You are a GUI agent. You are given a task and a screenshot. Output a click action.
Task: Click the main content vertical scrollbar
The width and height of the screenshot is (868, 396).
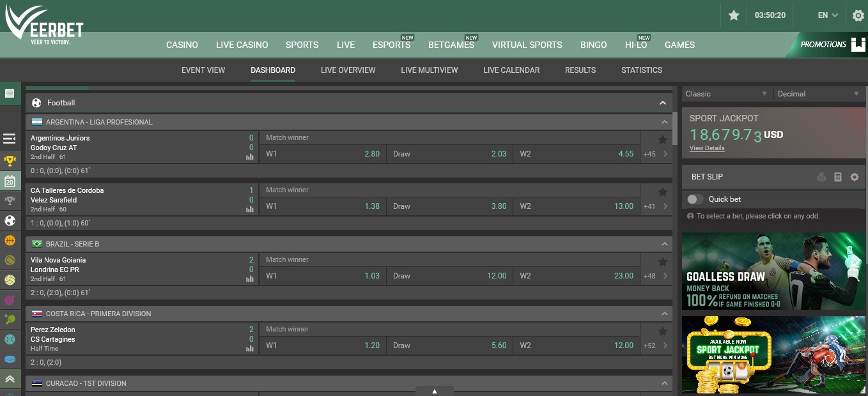pyautogui.click(x=675, y=128)
